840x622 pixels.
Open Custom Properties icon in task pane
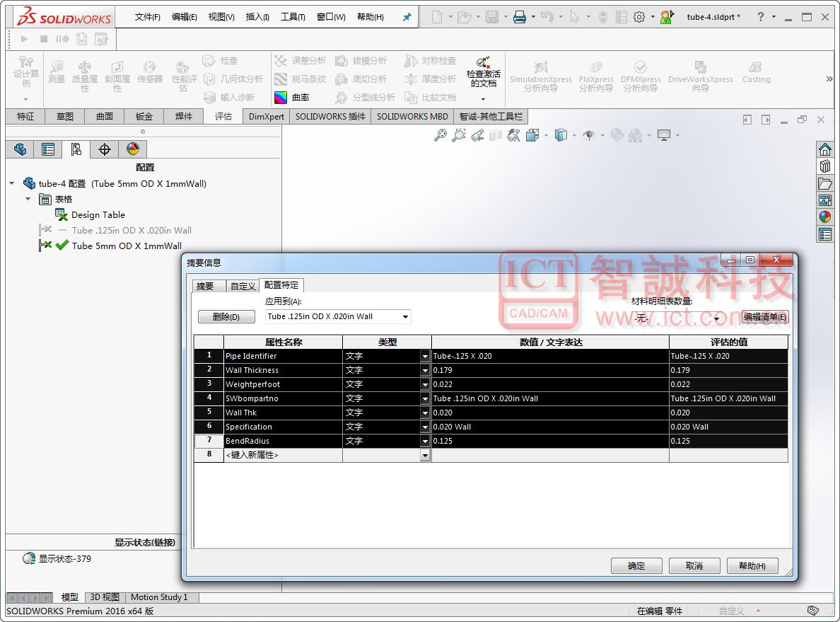[x=825, y=234]
